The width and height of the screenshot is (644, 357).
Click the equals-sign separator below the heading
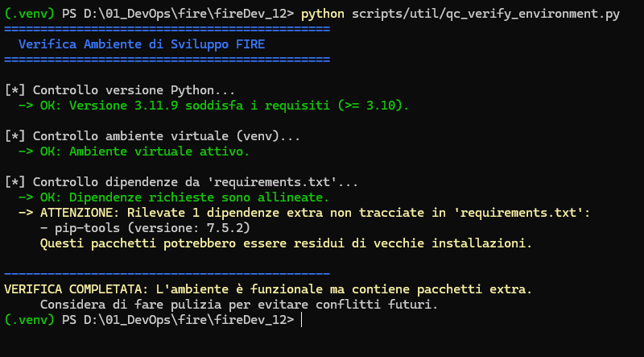(167, 59)
